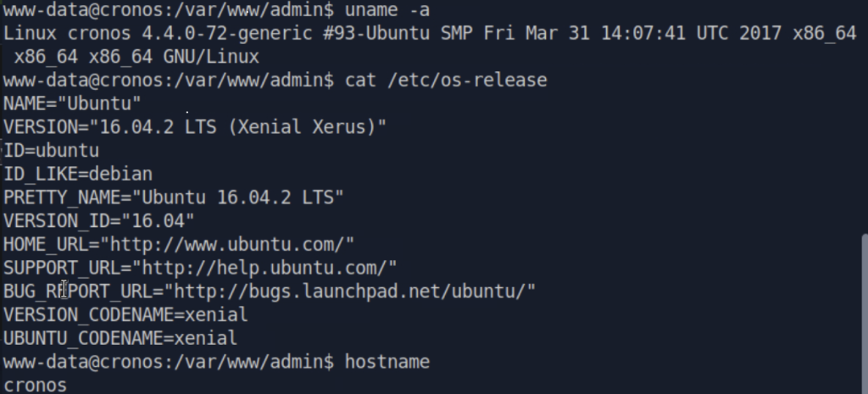Click the ID=ubuntu line
The height and width of the screenshot is (394, 868).
click(52, 151)
